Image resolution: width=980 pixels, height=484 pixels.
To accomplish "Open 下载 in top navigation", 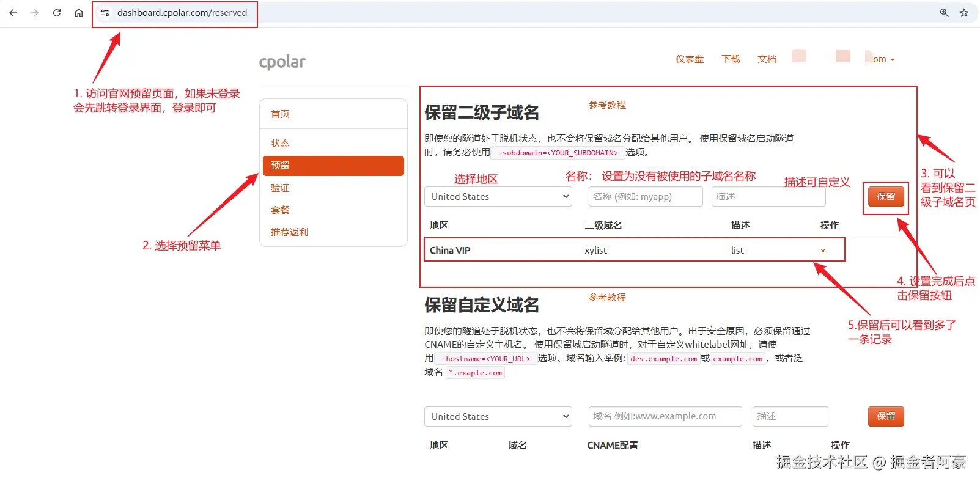I will (x=731, y=59).
